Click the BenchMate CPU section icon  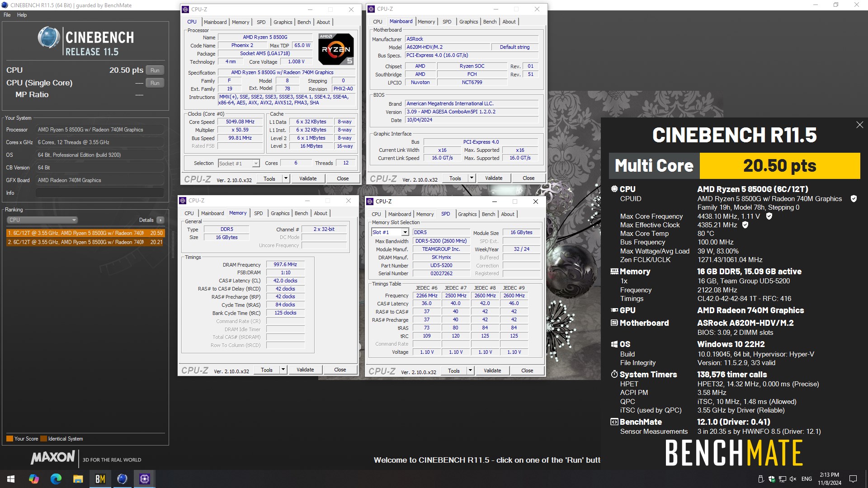tap(614, 189)
